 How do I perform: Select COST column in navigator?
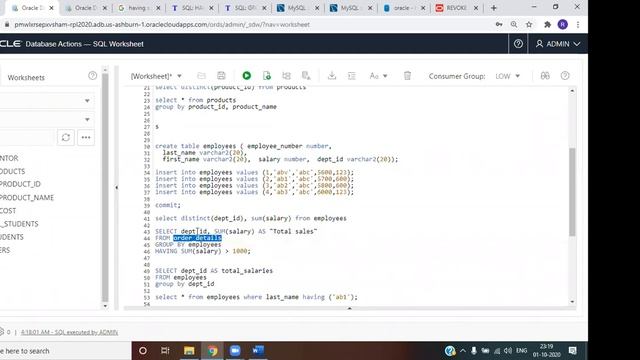(x=8, y=211)
